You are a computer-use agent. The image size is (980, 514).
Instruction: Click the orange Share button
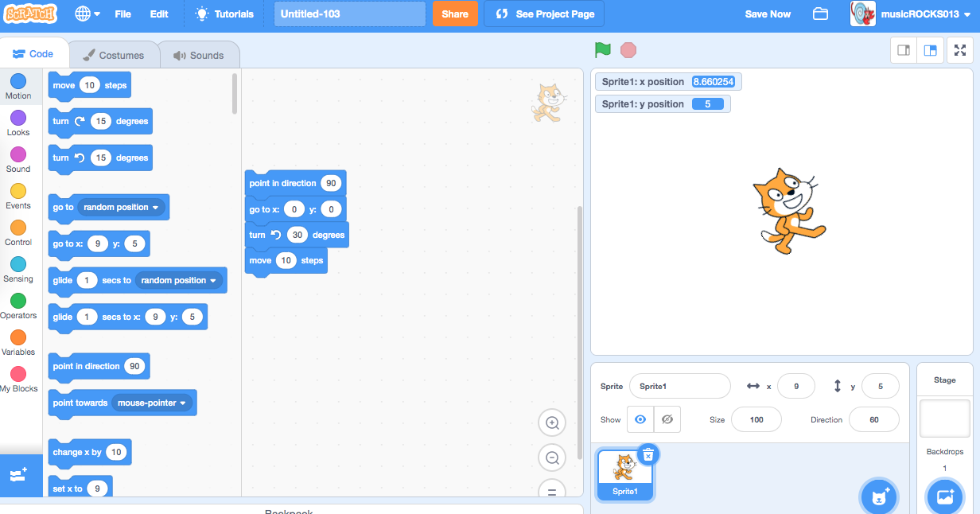click(x=455, y=14)
